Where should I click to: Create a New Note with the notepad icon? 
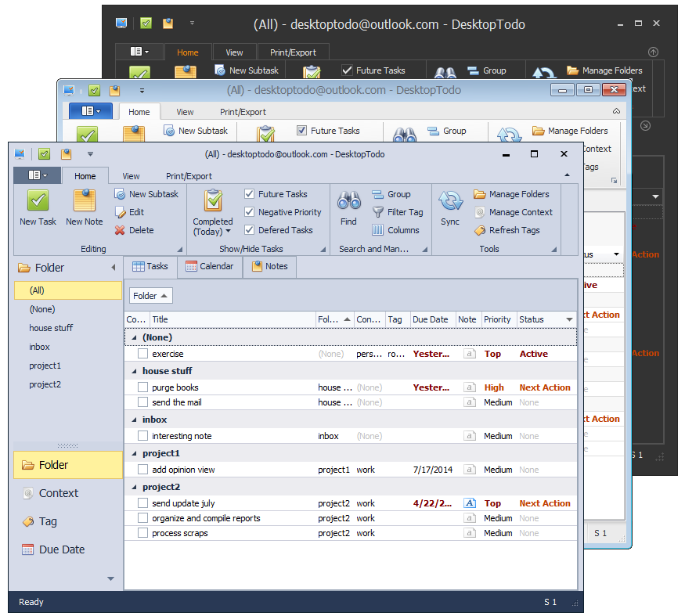85,201
